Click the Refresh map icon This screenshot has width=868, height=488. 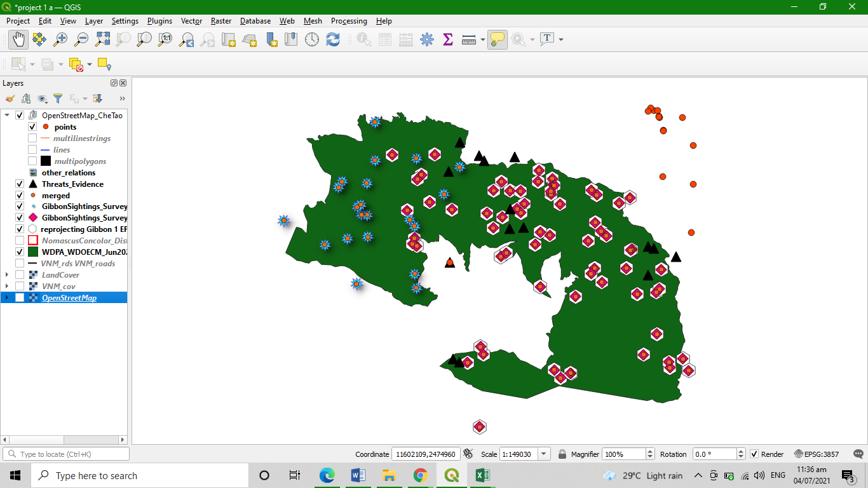pos(333,39)
